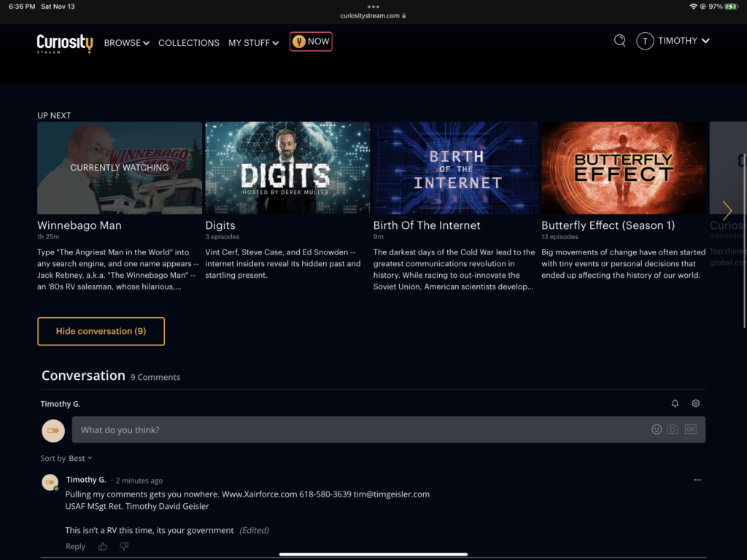Open the three-dot menu on Timothy's comment
Image resolution: width=747 pixels, height=560 pixels.
point(697,480)
